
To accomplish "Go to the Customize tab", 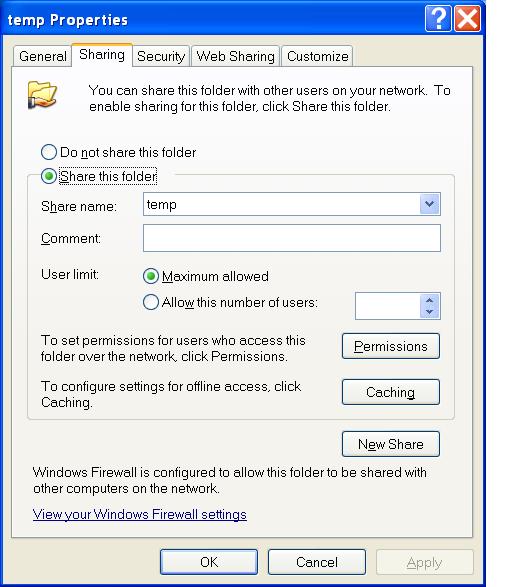I will [317, 56].
